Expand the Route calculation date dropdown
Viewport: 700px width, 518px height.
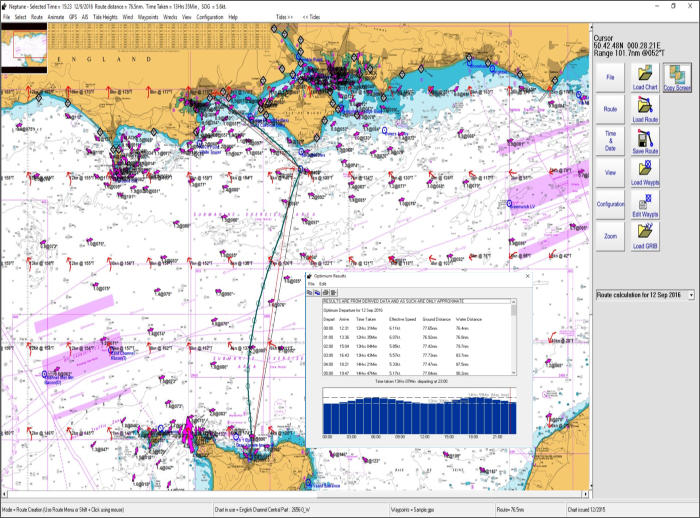pos(690,295)
